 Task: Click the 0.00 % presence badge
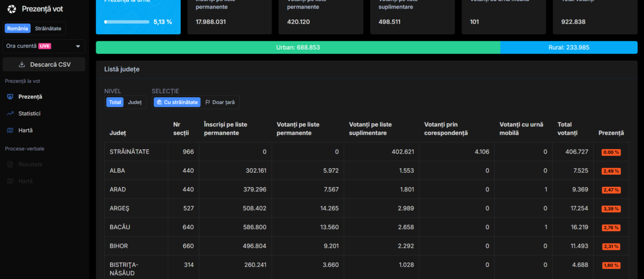611,152
